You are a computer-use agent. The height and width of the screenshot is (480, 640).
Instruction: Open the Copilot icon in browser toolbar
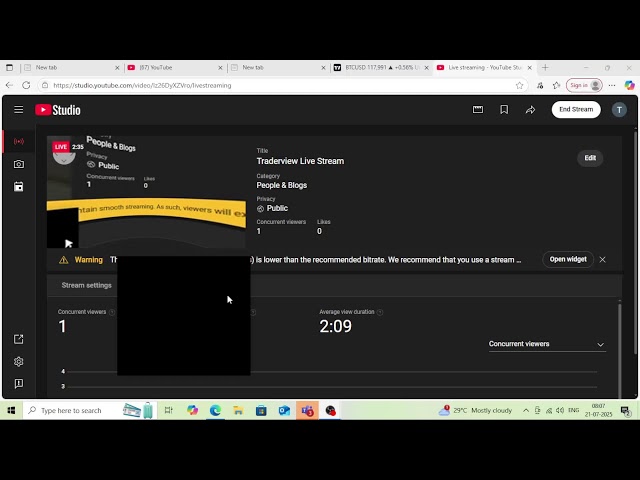pyautogui.click(x=629, y=85)
